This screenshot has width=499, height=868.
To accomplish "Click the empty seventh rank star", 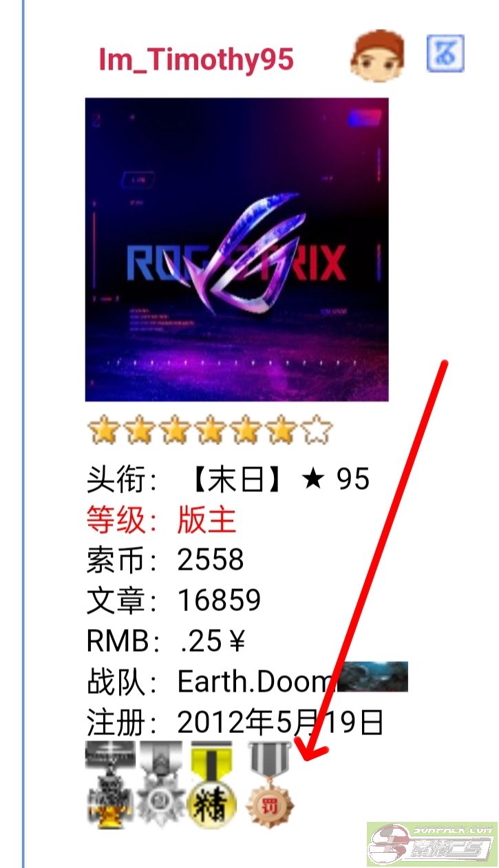I will point(317,431).
